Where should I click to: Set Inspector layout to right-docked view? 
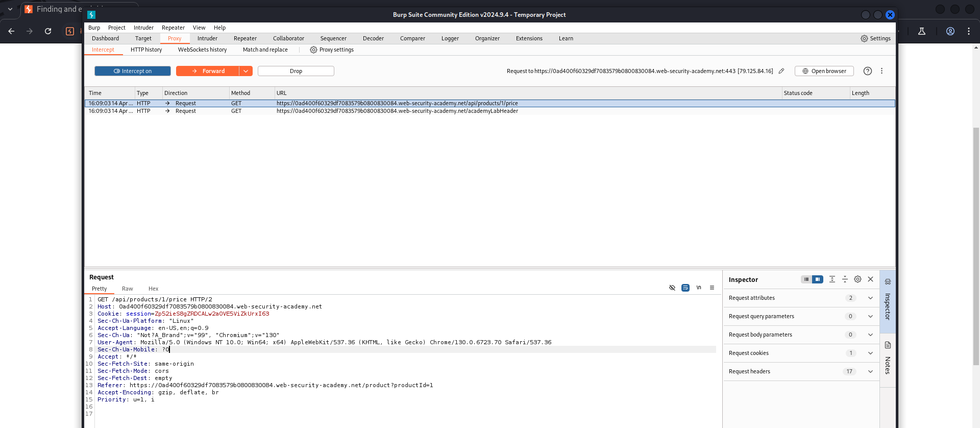(818, 279)
